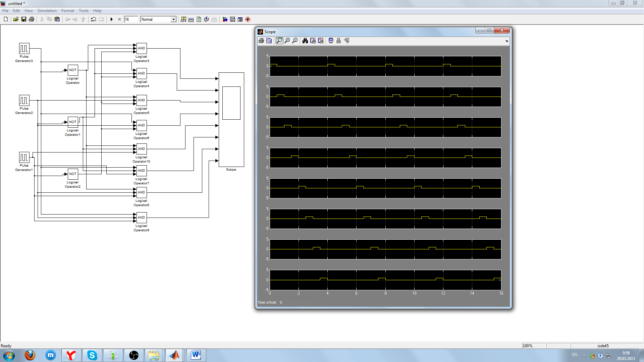The width and height of the screenshot is (644, 362).
Task: Toggle the Model Browser icon
Action: (240, 19)
